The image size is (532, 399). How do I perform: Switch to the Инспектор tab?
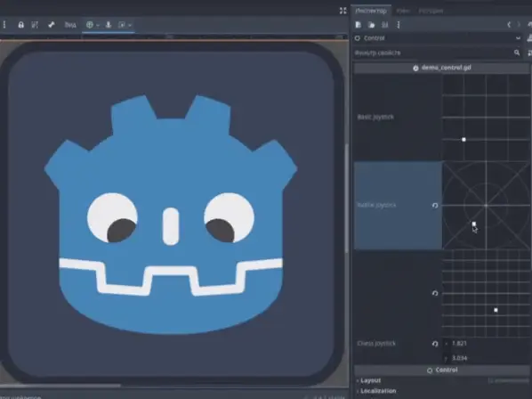(371, 11)
